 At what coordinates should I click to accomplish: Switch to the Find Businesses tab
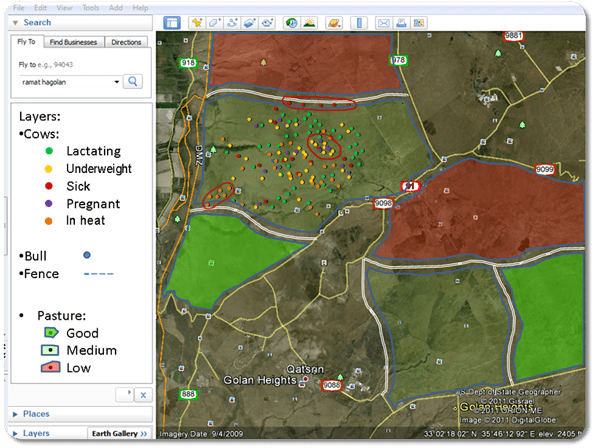[x=73, y=42]
